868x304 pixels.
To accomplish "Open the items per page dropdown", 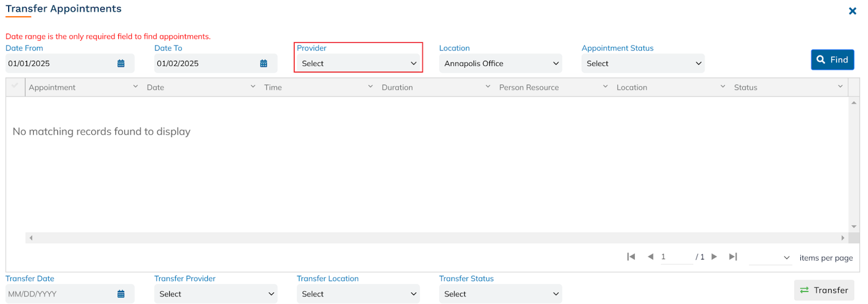I will coord(770,258).
